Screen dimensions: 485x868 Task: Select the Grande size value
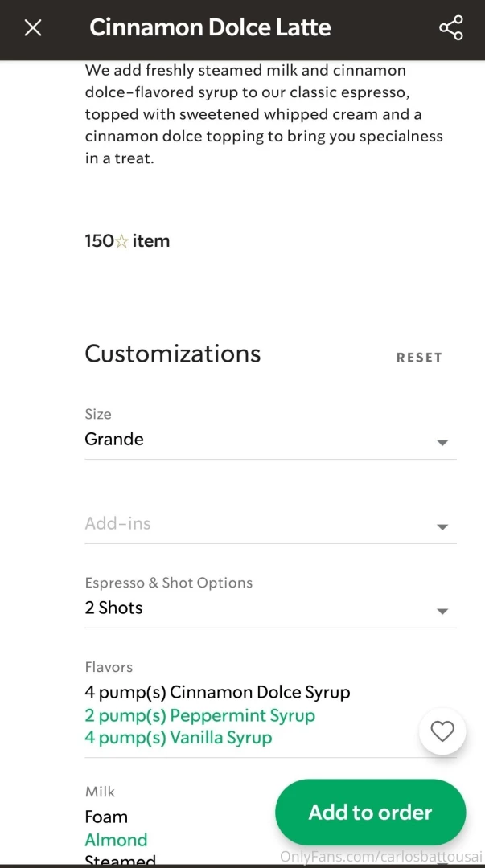coord(114,440)
